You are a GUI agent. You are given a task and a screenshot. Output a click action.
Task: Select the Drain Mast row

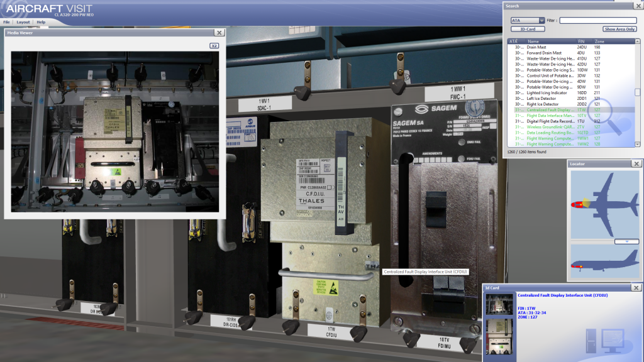[x=571, y=47]
